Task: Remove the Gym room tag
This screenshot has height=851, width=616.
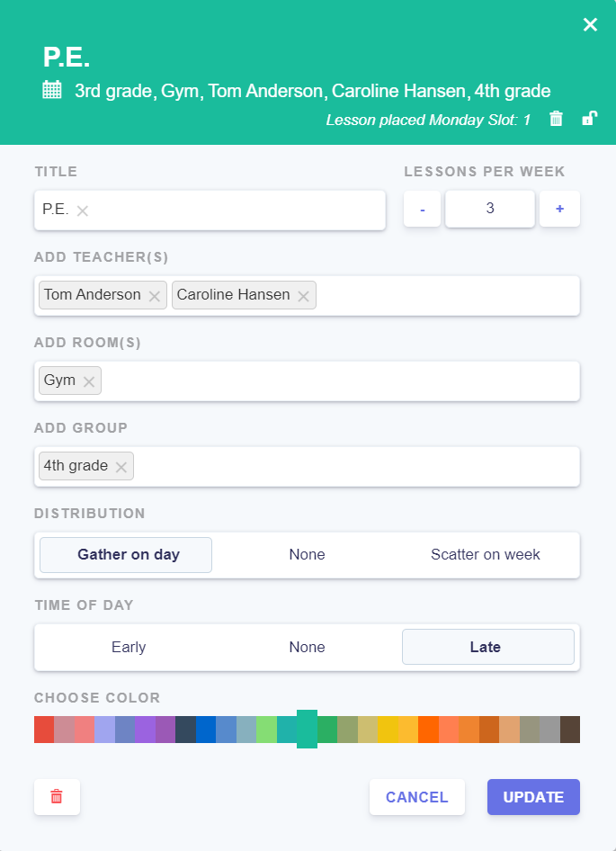Action: click(x=89, y=381)
